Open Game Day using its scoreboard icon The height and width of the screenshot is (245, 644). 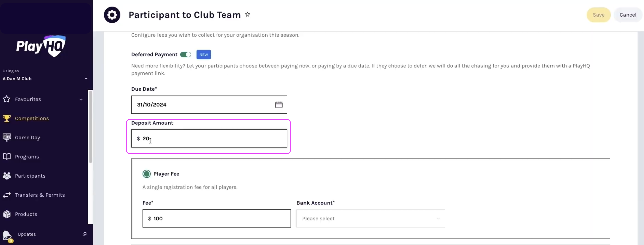(7, 137)
